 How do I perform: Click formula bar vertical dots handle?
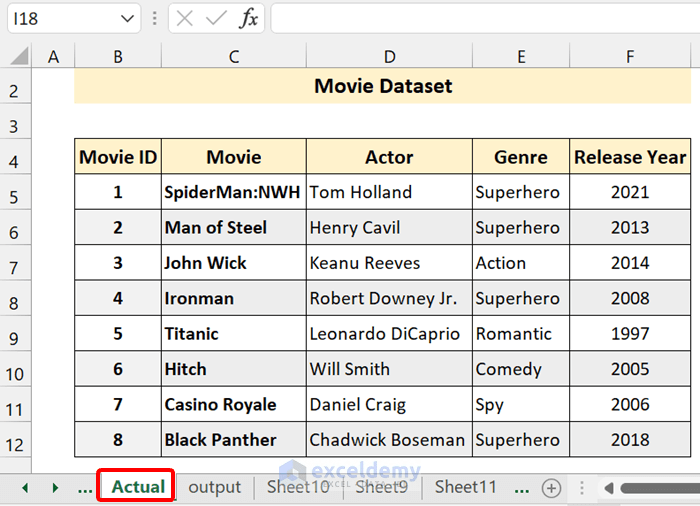pos(154,18)
